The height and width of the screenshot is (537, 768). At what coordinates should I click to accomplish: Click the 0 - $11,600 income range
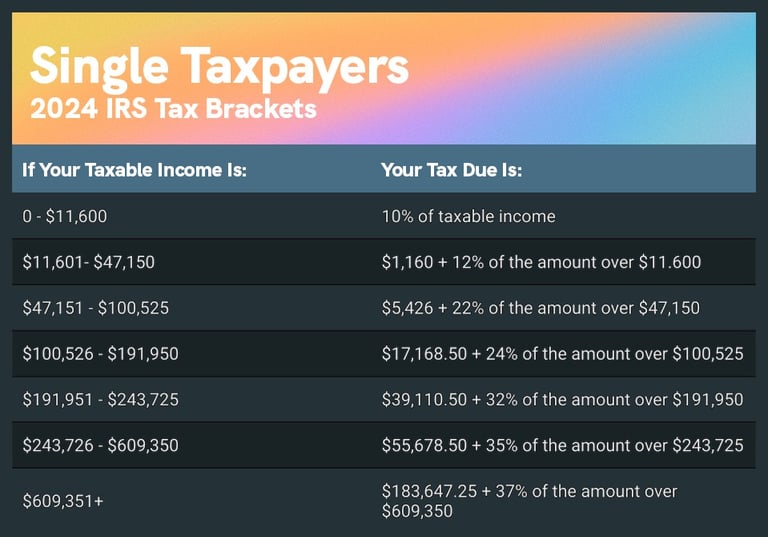[x=65, y=216]
